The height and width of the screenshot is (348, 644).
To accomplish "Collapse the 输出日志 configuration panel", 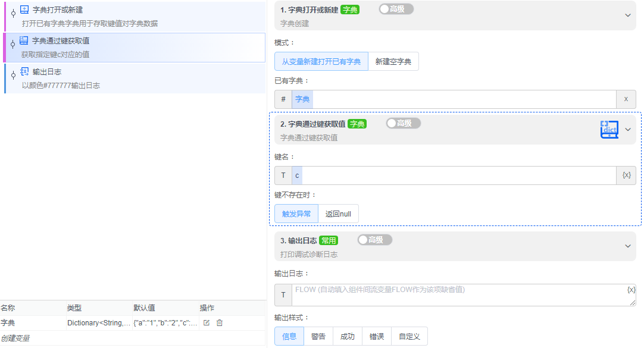I will (x=628, y=246).
